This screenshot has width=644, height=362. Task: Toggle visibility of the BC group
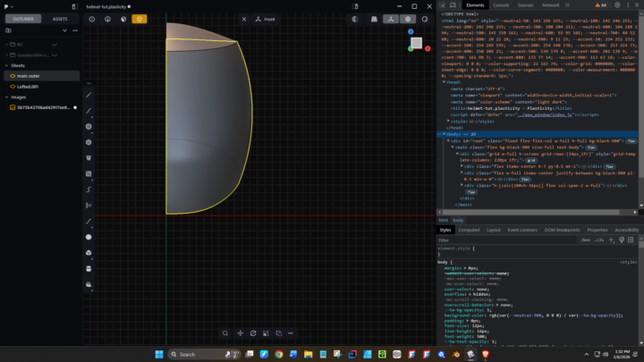pyautogui.click(x=55, y=45)
